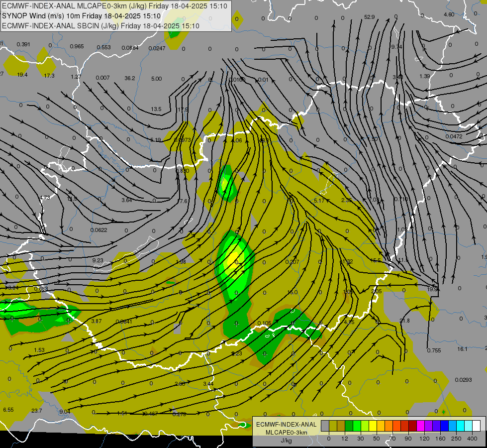Click the '120' tick label on the legend
This screenshot has width=487, height=448.
click(424, 439)
